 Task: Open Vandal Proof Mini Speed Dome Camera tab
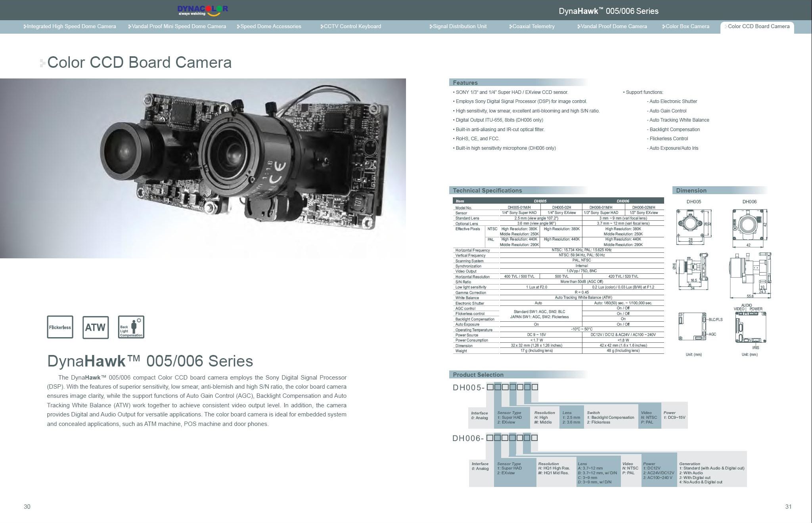[x=177, y=27]
